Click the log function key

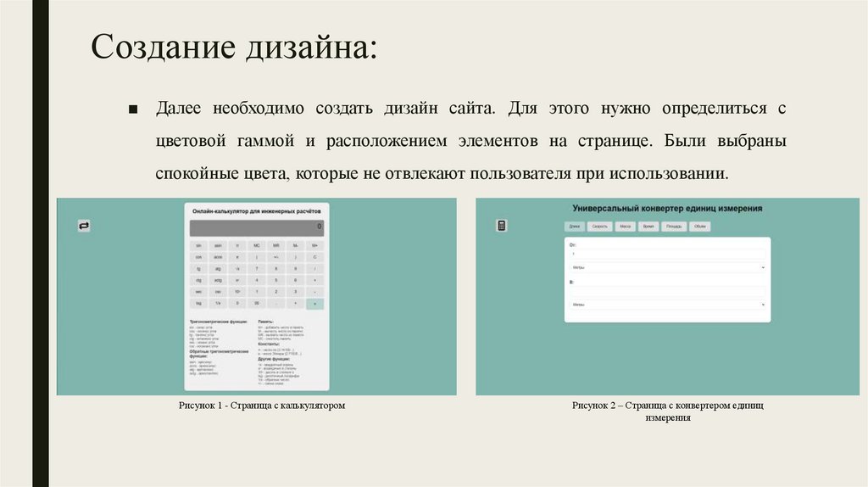point(198,303)
